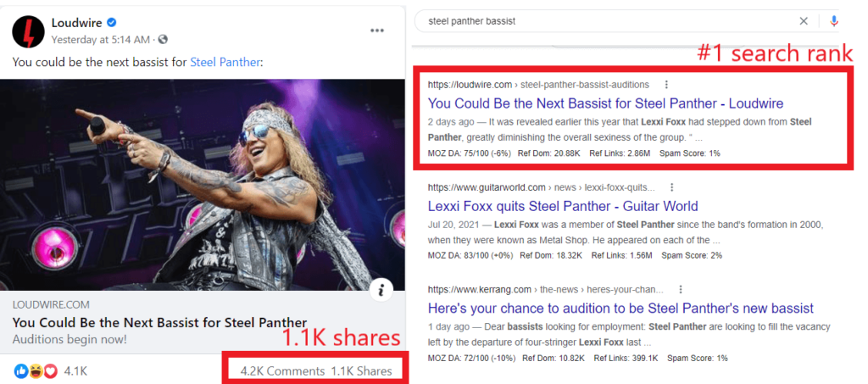Open options menu for Guitar World result
Screen dimensions: 868x384
point(671,187)
